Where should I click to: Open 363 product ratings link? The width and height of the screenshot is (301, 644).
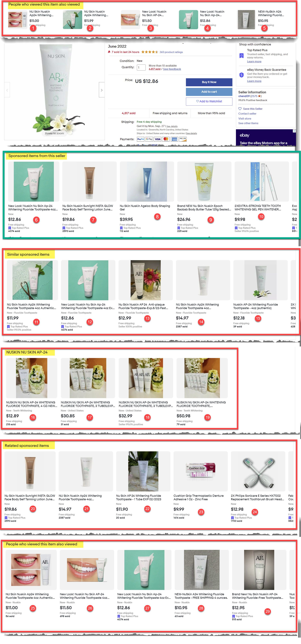click(171, 52)
